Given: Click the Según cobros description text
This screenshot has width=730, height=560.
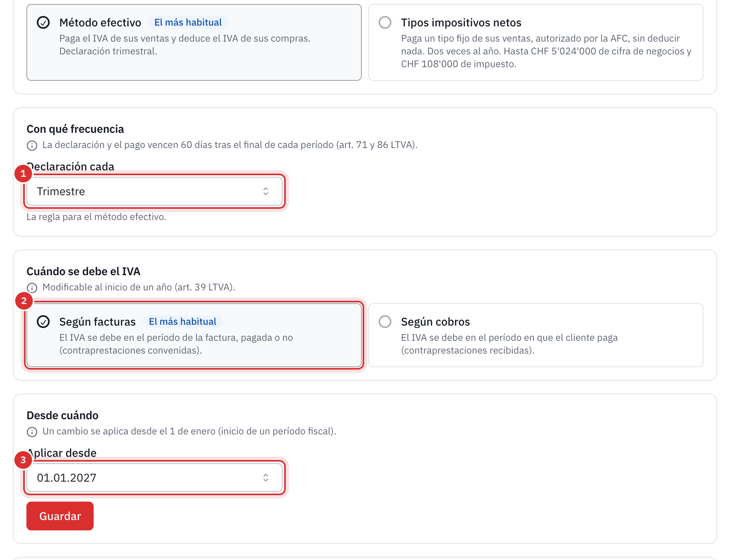Looking at the screenshot, I should pyautogui.click(x=509, y=344).
